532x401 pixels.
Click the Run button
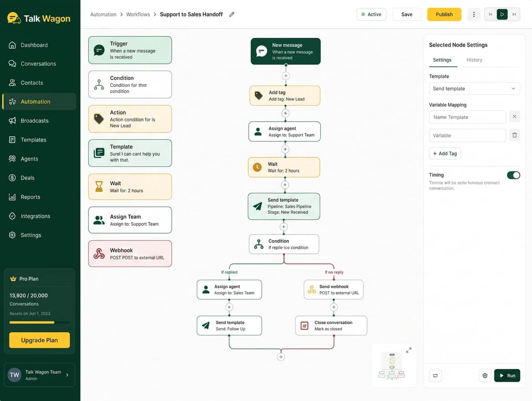[507, 375]
